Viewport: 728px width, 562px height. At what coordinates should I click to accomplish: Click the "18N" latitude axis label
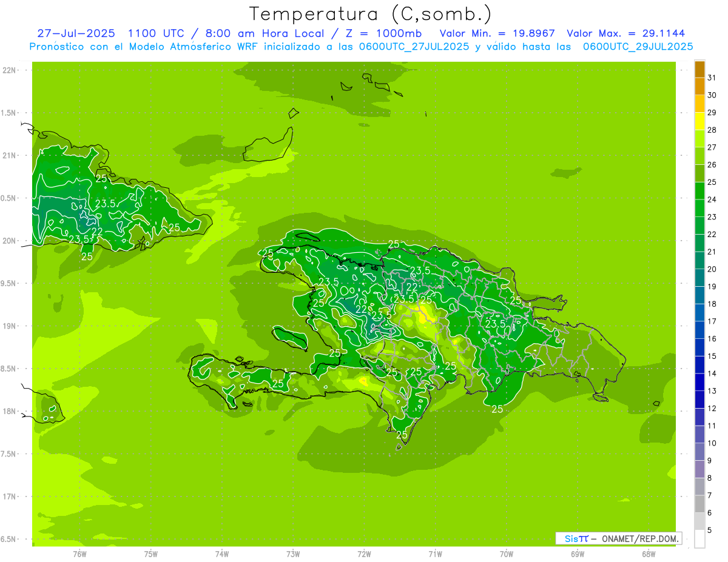[x=8, y=411]
